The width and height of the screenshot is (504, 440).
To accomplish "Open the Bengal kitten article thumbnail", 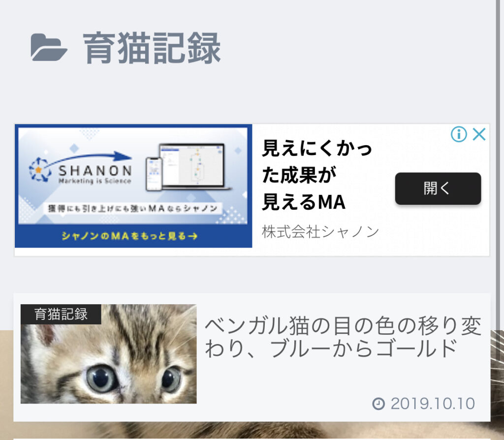I will [109, 354].
